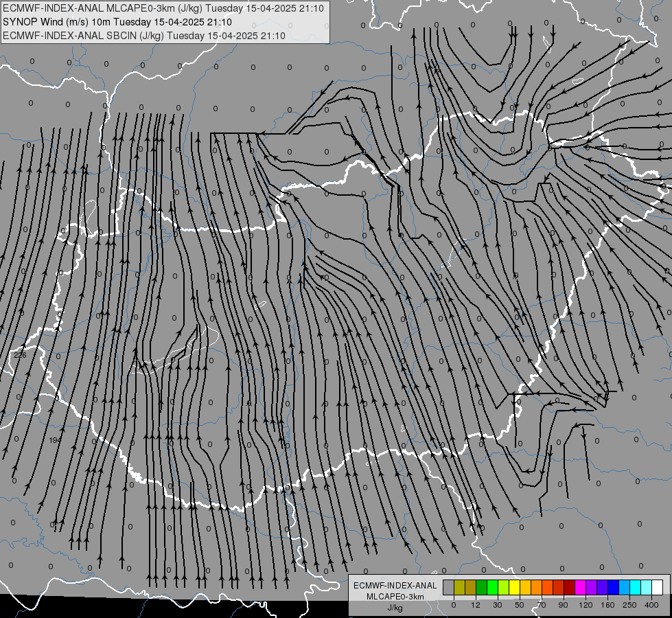Select the bright green legend swatch

click(492, 587)
